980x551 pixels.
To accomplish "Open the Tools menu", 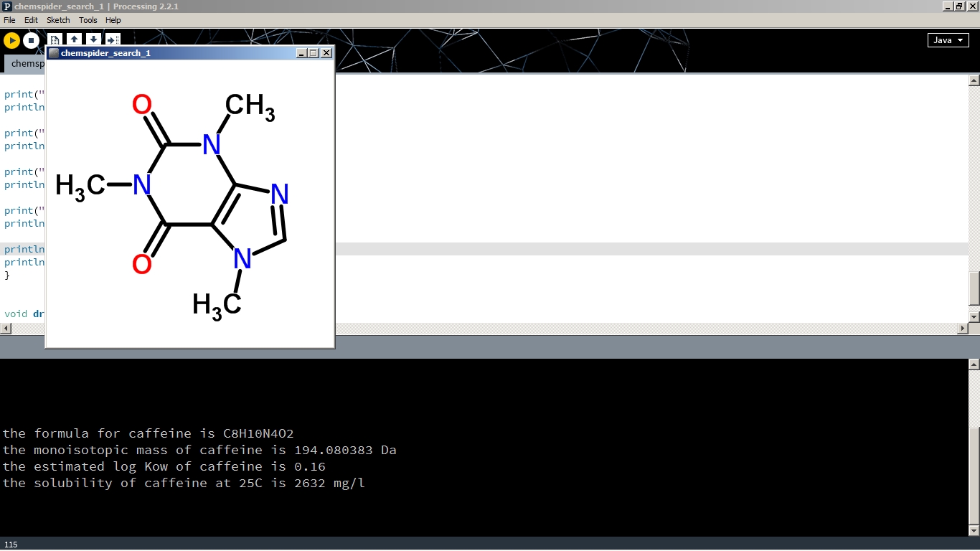I will click(88, 20).
